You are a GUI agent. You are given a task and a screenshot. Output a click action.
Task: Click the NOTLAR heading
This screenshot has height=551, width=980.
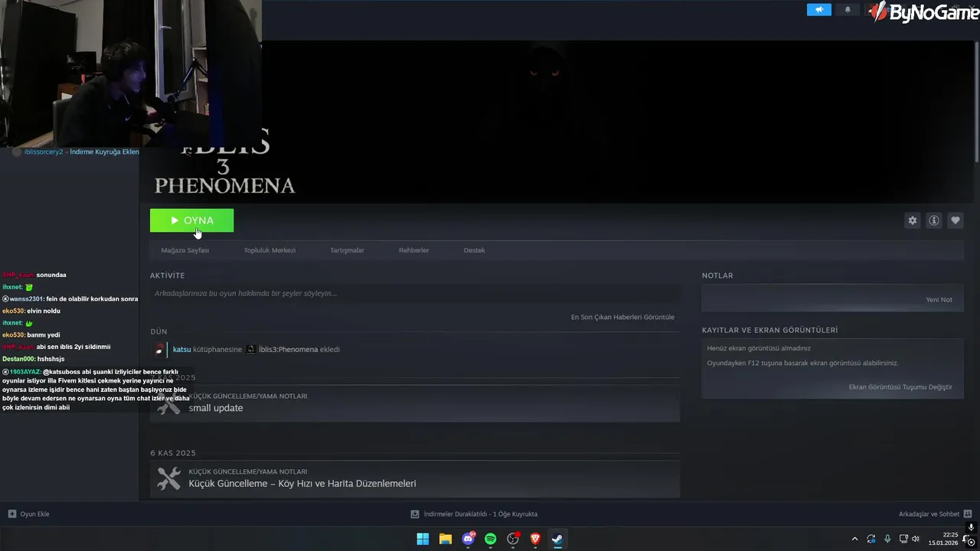click(x=717, y=275)
